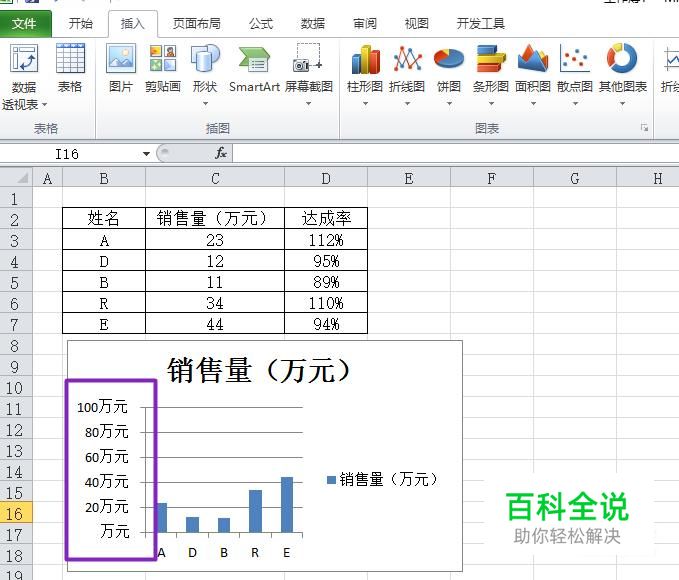Select the 100万元 vertical axis label
This screenshot has width=679, height=580.
pyautogui.click(x=103, y=407)
